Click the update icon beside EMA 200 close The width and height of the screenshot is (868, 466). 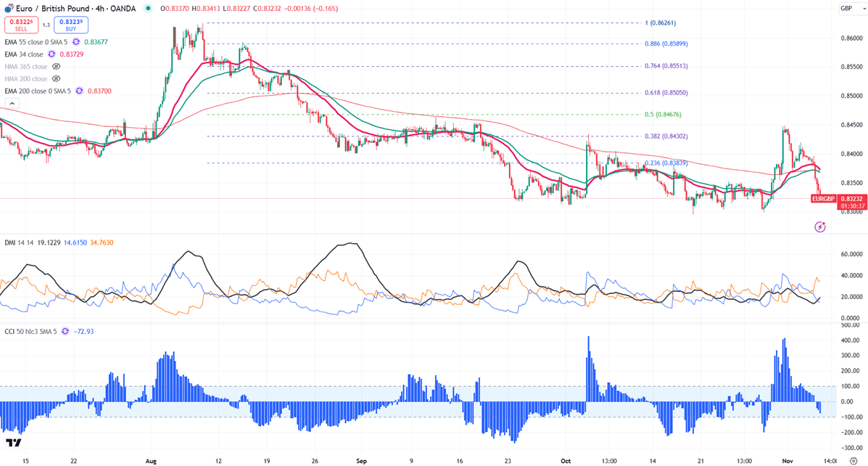(79, 91)
